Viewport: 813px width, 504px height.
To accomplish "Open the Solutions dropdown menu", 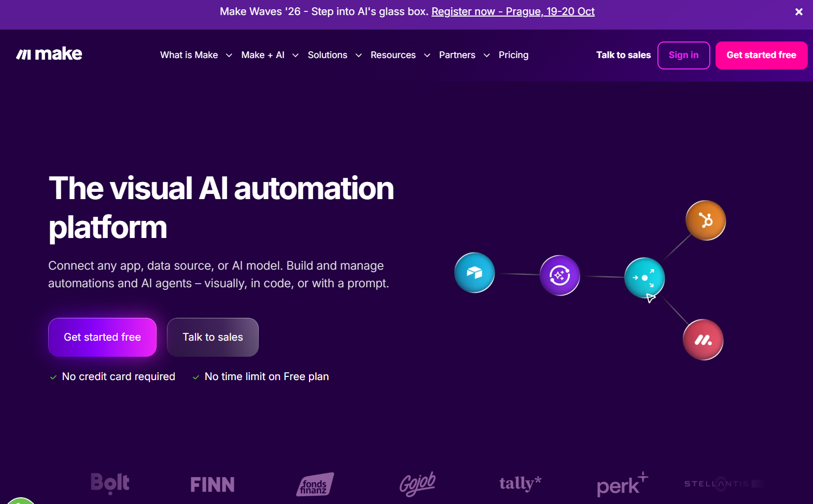I will pos(334,55).
